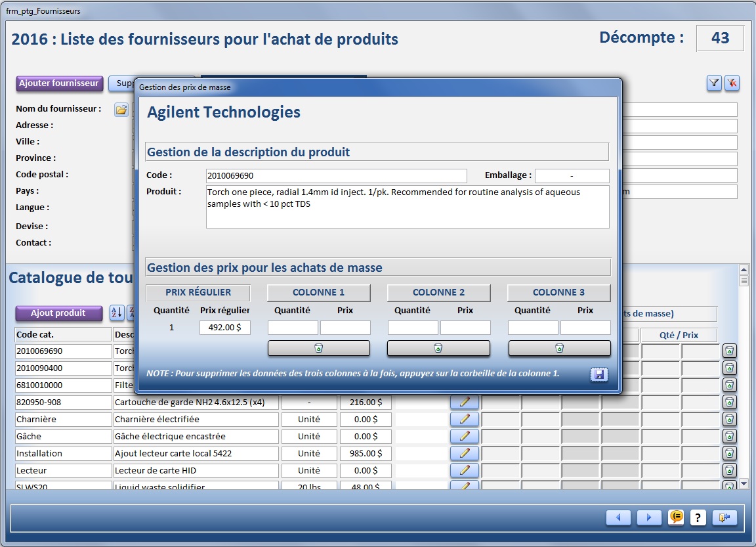Delete the 6810010000 row with trash icon
Image resolution: width=756 pixels, height=547 pixels.
[730, 385]
